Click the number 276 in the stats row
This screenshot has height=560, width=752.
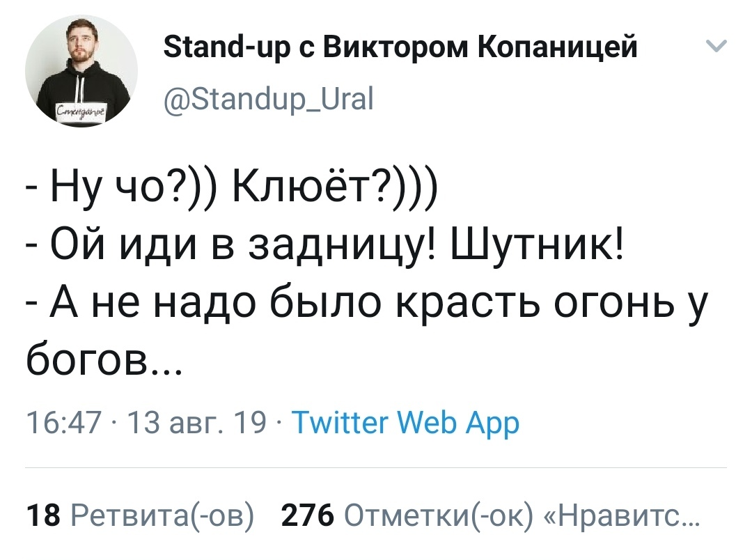pyautogui.click(x=307, y=517)
